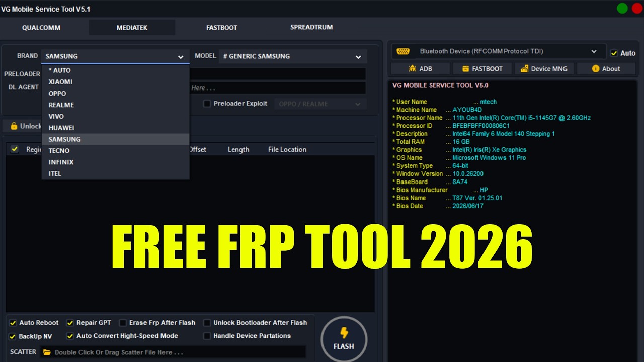The width and height of the screenshot is (644, 362).
Task: Select the Window Version 10.0.26200 line
Action: coord(438,174)
